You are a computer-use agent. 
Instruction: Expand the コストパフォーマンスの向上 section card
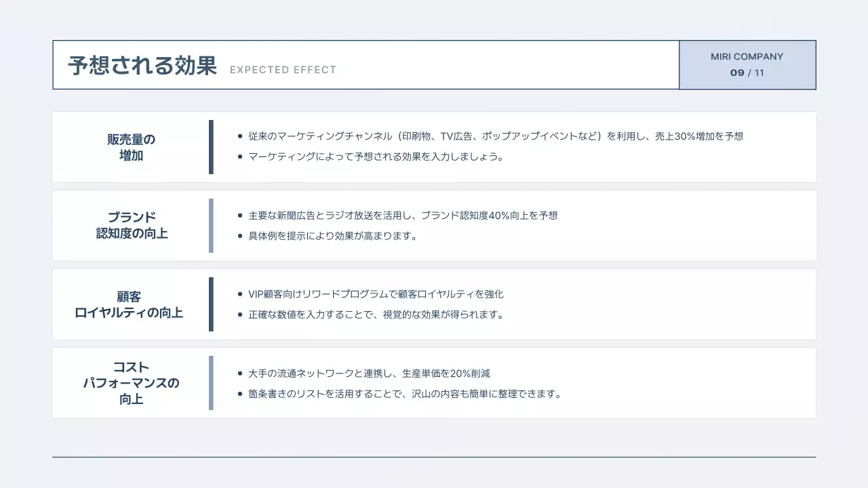(x=434, y=382)
